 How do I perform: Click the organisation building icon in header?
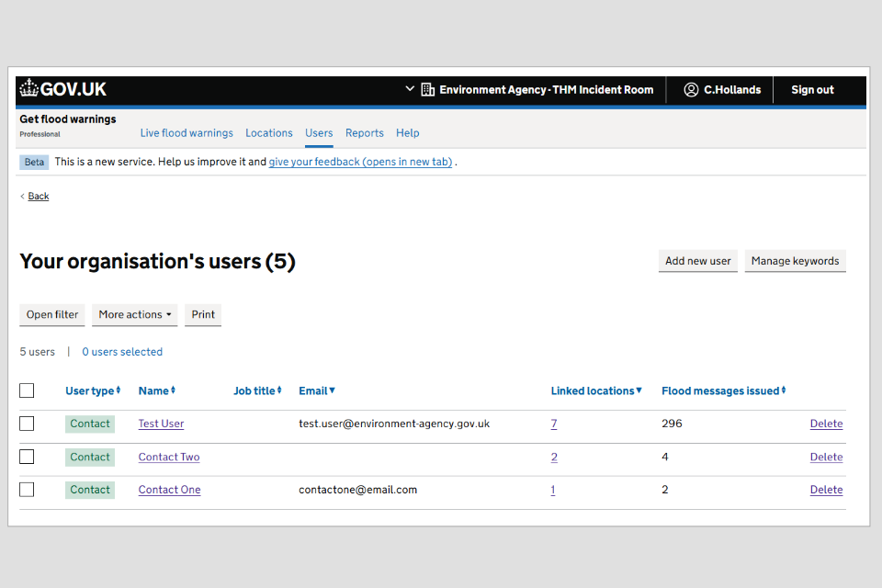click(427, 90)
